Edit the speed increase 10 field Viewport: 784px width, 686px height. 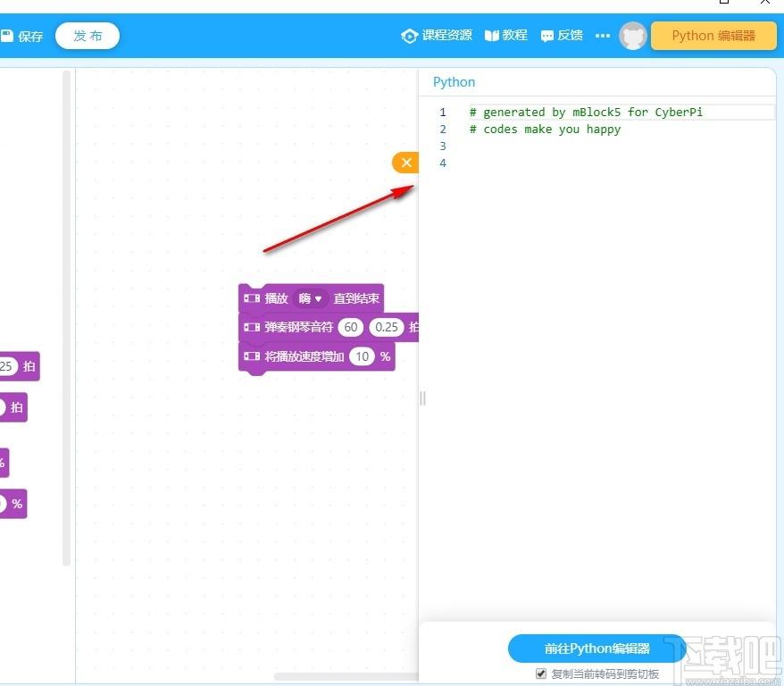tap(362, 356)
